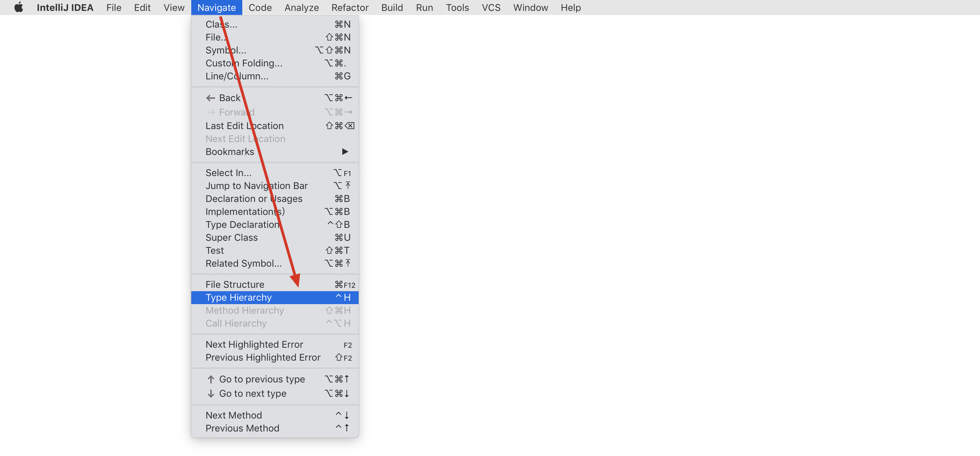The height and width of the screenshot is (456, 980).
Task: Open Symbol search dialog
Action: click(x=226, y=49)
